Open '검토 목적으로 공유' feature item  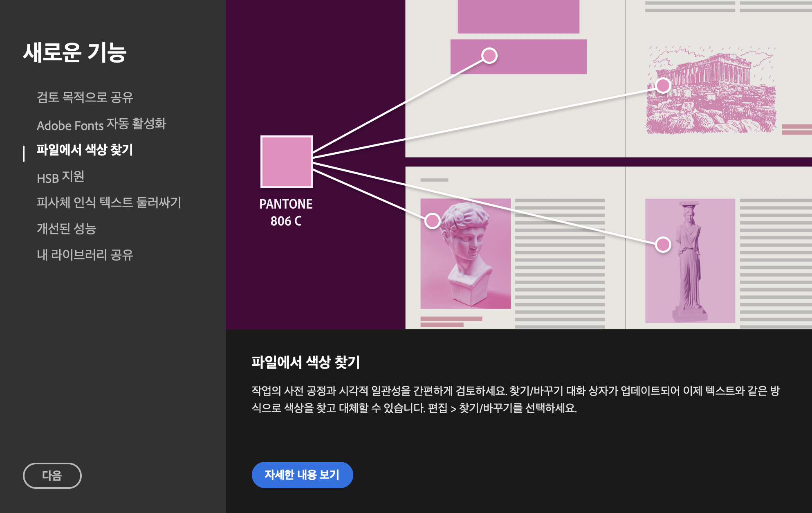click(85, 97)
